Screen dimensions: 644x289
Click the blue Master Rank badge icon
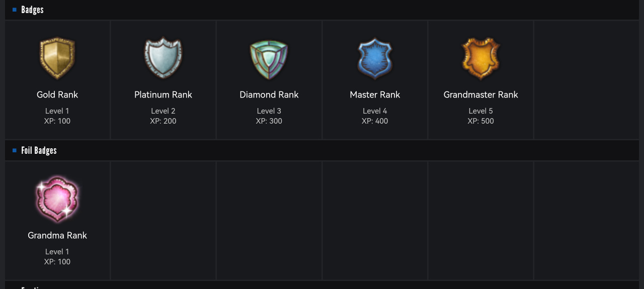pos(375,59)
